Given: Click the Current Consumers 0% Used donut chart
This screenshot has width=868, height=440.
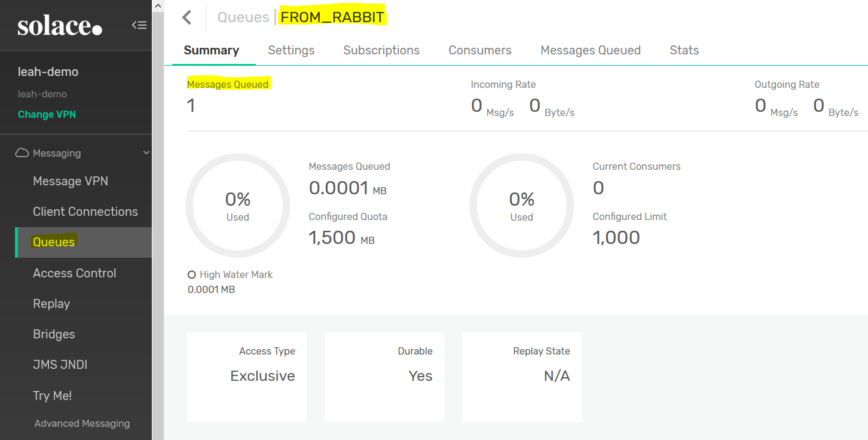Looking at the screenshot, I should [x=521, y=205].
